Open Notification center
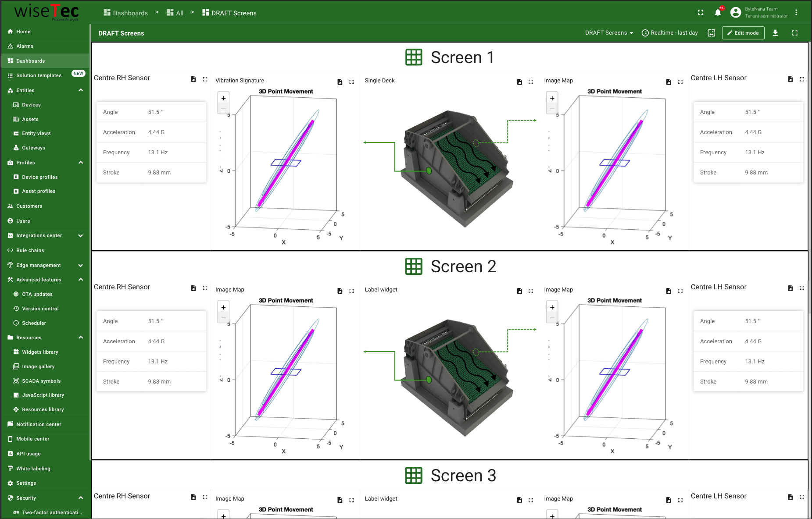 (x=45, y=424)
